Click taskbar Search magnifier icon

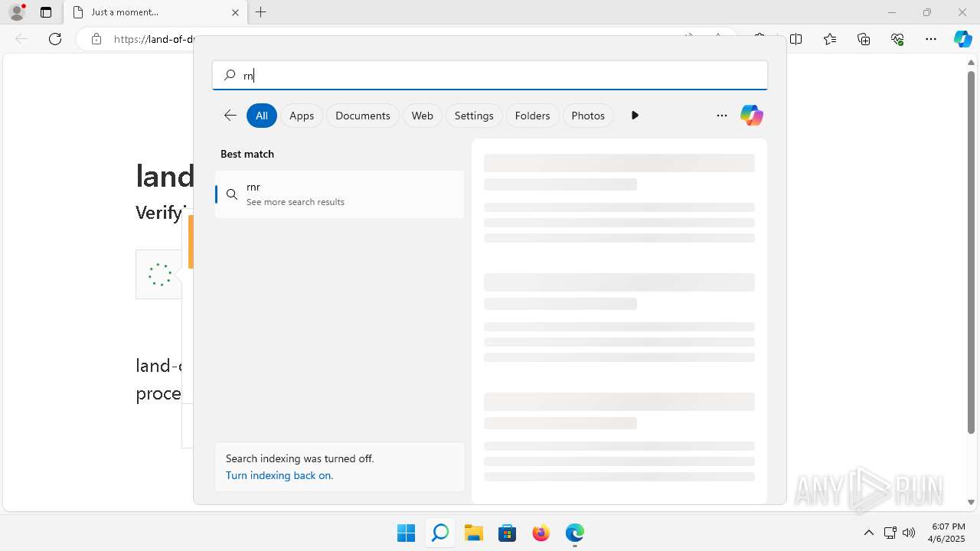tap(439, 533)
